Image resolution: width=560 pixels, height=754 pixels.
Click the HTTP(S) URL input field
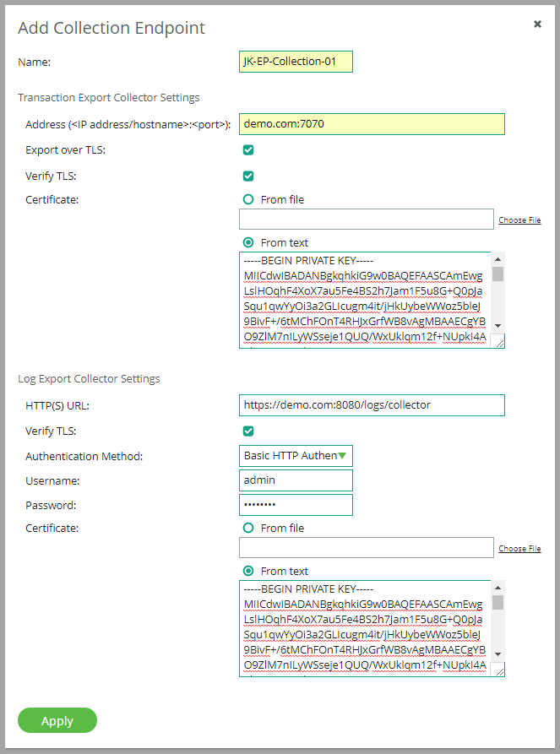point(372,405)
